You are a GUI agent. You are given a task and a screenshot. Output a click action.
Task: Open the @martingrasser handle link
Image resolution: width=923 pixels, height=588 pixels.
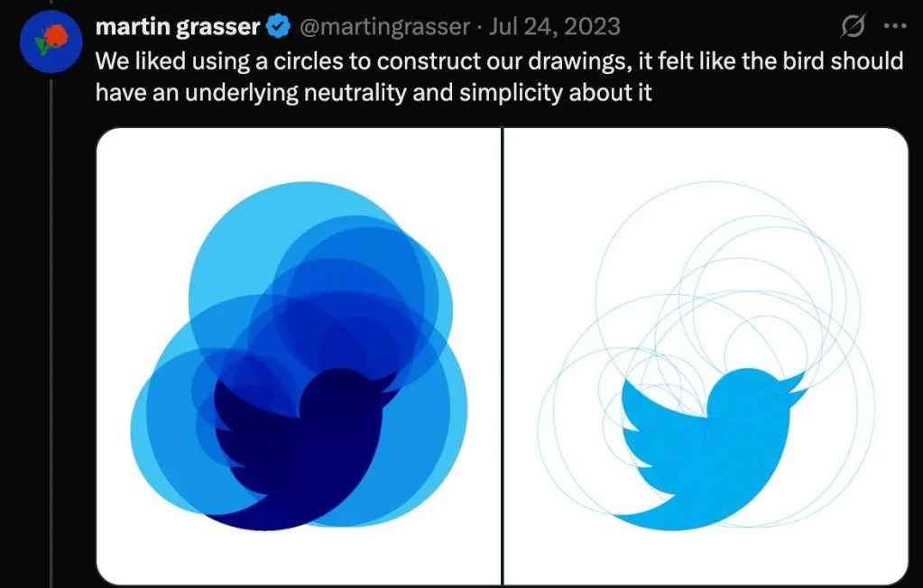(x=383, y=28)
